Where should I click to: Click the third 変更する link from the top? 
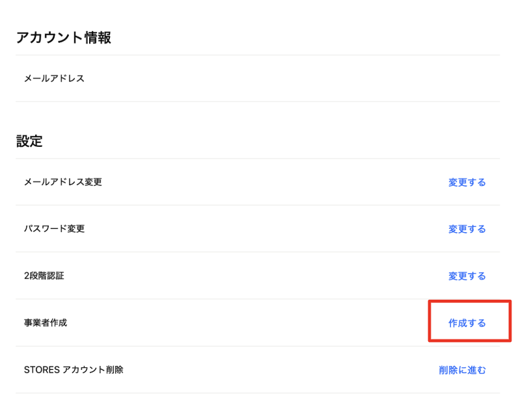pos(466,275)
